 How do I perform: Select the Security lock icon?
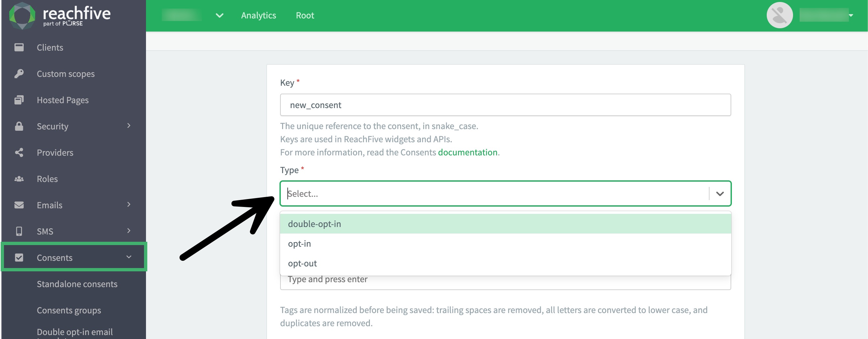coord(19,126)
